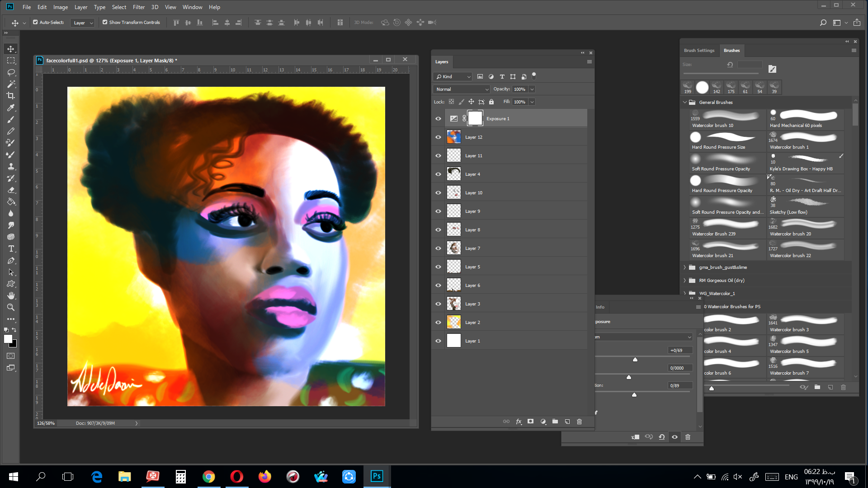Click the Search icon in options bar
Viewport: 868px width, 488px height.
tap(823, 23)
